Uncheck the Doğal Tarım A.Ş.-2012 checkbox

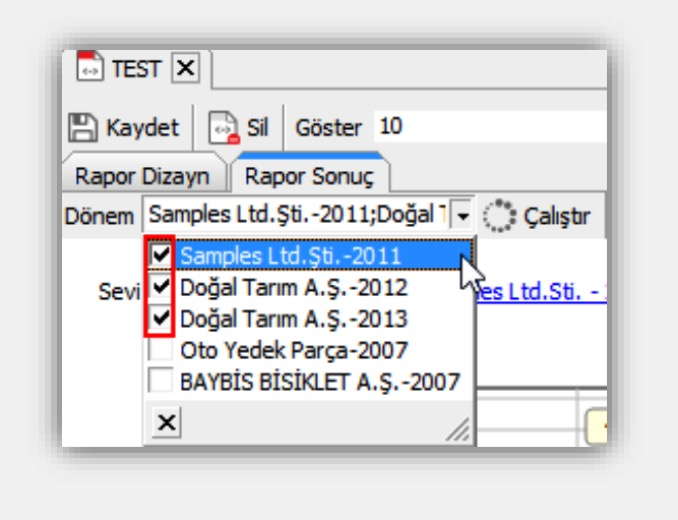click(x=160, y=288)
